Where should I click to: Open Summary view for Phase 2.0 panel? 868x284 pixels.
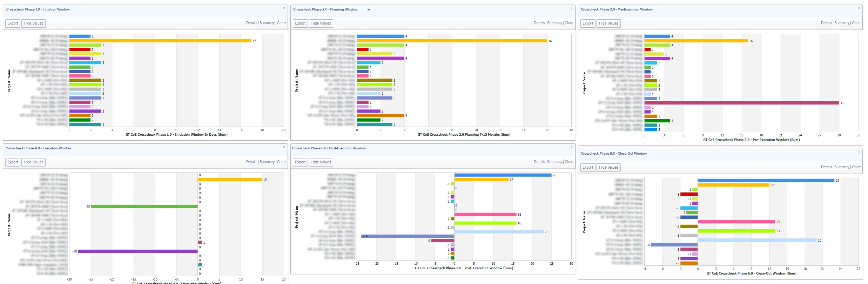tap(555, 23)
